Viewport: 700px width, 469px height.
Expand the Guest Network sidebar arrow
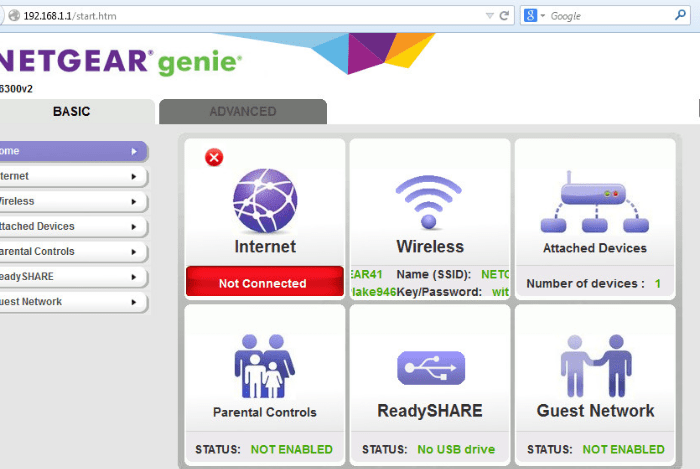(134, 302)
